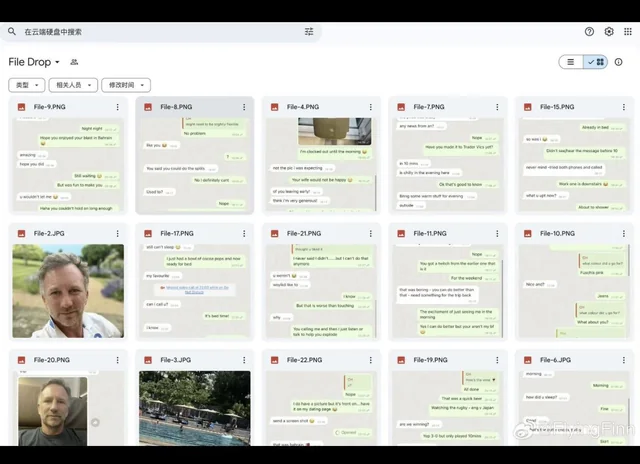
Task: Open the 相关人员 filter dropdown
Action: point(73,86)
